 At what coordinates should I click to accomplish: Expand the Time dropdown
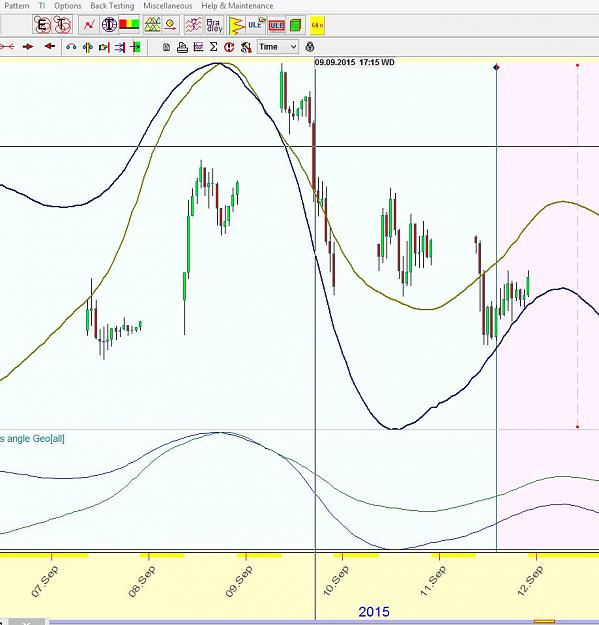(x=277, y=47)
